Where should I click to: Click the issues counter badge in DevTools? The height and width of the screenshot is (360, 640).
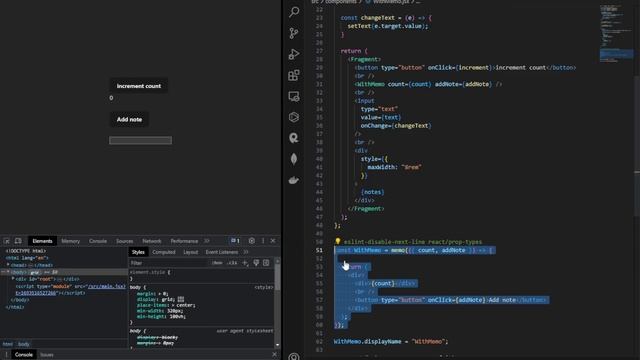tap(235, 241)
